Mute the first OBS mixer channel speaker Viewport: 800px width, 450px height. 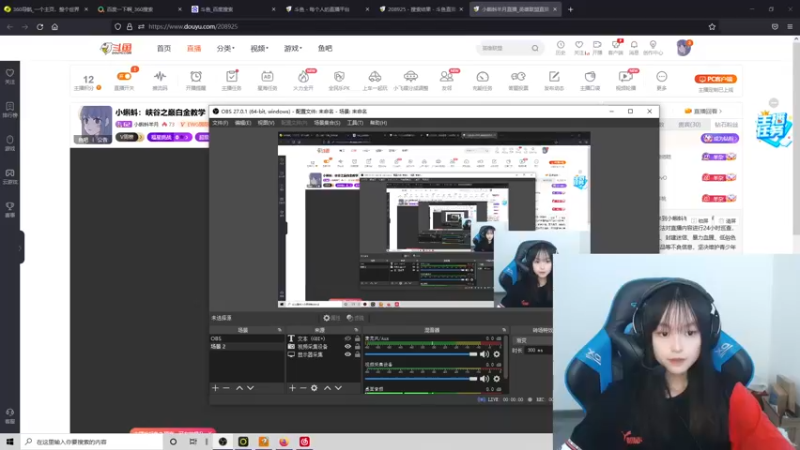(484, 354)
